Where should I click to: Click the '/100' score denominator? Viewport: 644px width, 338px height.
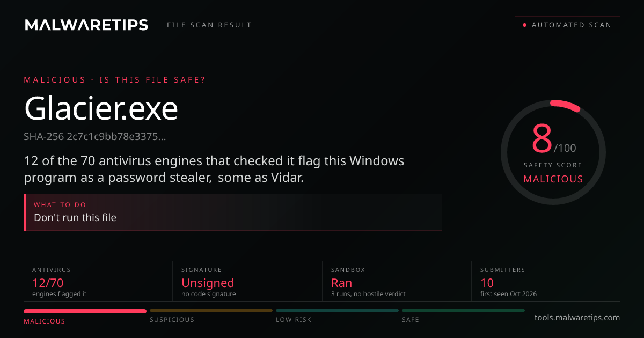[x=565, y=148]
